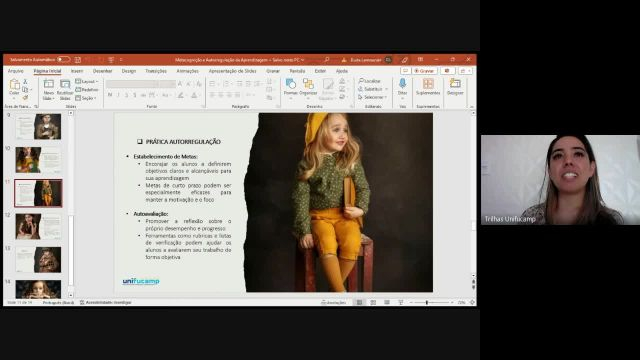Toggle Salvamento Automático switch

pos(63,60)
